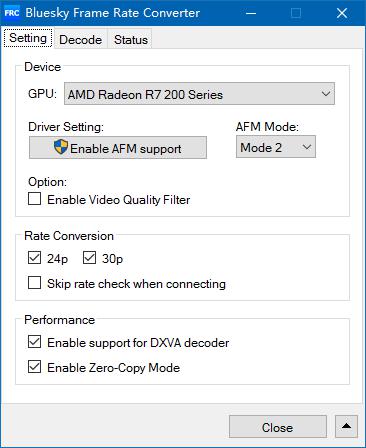Screen dimensions: 366x448
Task: Close window using the title bar X
Action: [x=342, y=13]
